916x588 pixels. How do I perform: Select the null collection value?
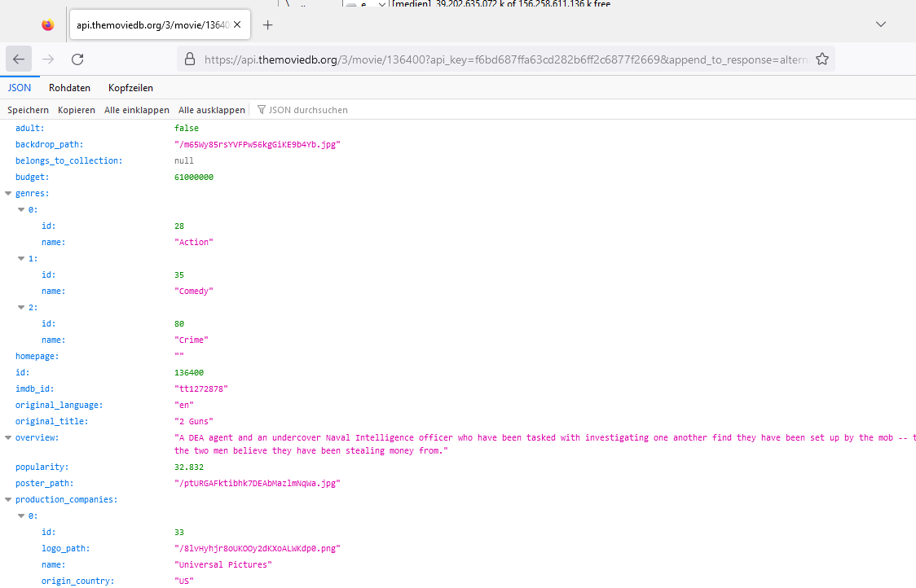[x=184, y=160]
